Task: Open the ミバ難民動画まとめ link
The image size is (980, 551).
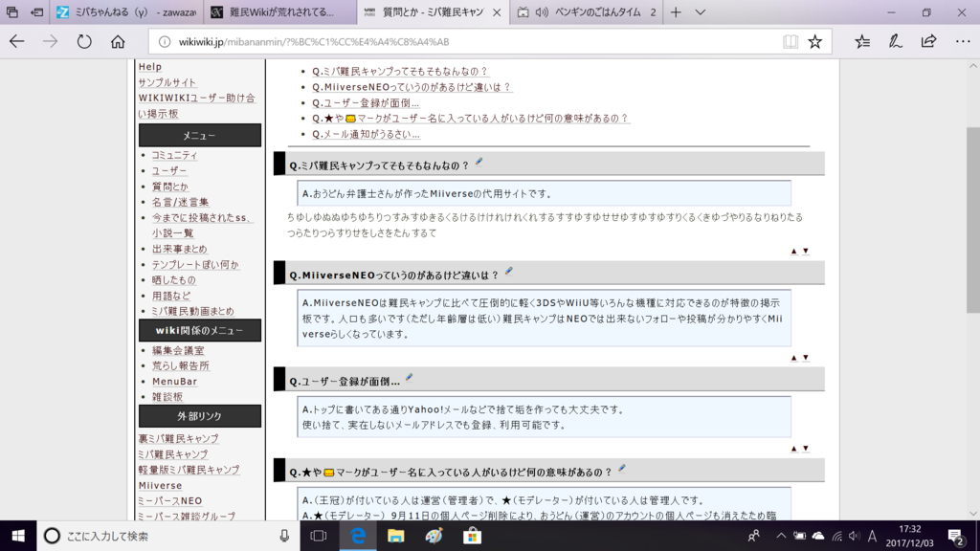Action: tap(193, 311)
